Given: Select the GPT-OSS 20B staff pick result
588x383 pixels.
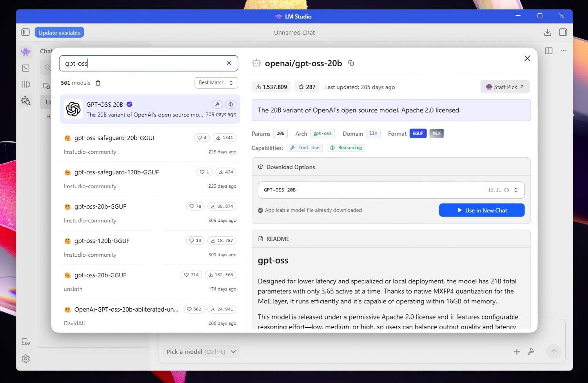Looking at the screenshot, I should click(150, 109).
